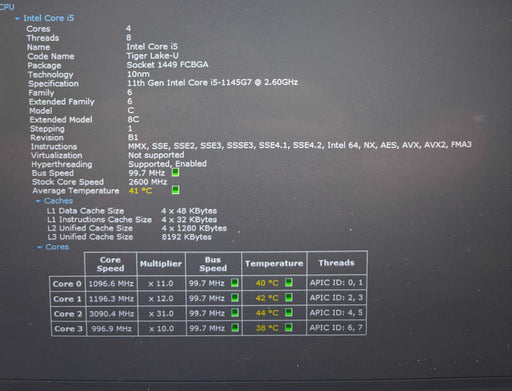The width and height of the screenshot is (512, 391).
Task: Open Core 0 bus speed graph icon
Action: click(x=235, y=283)
